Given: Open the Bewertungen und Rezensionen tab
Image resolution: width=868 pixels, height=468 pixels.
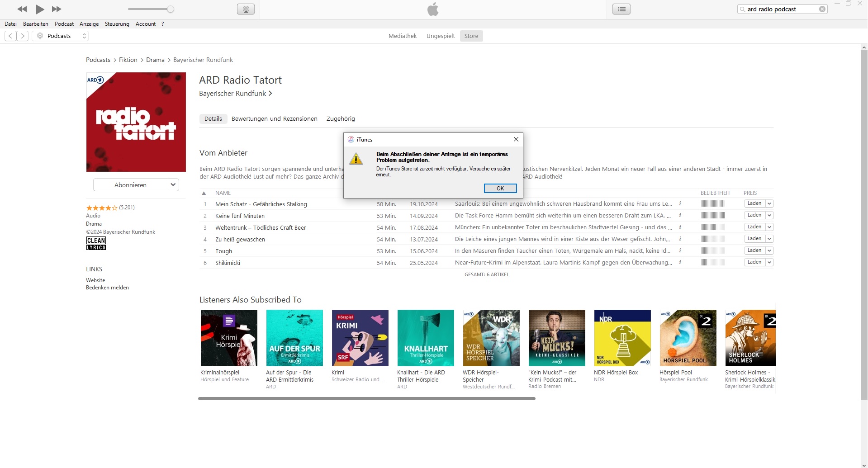Looking at the screenshot, I should point(275,119).
